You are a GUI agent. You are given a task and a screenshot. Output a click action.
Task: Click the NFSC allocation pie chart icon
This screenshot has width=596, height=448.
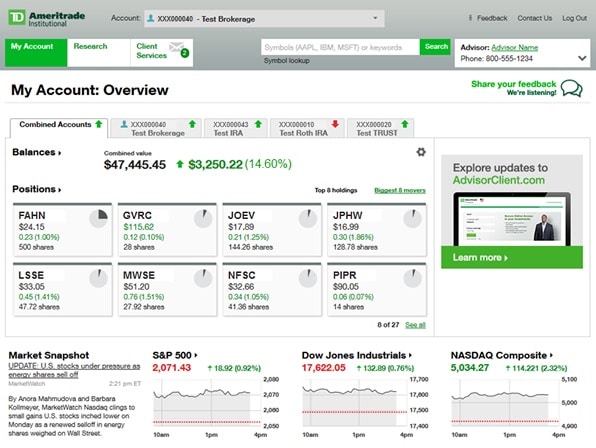[308, 278]
